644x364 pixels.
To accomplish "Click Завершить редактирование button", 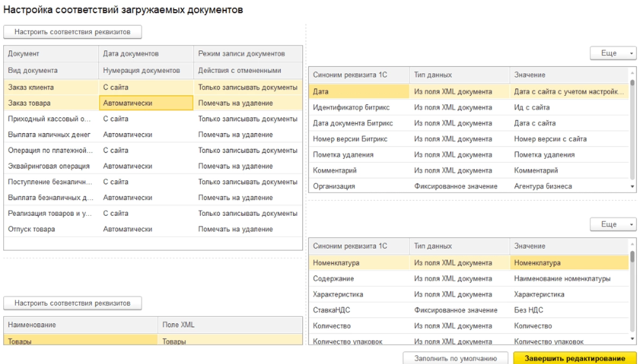I will 575,358.
